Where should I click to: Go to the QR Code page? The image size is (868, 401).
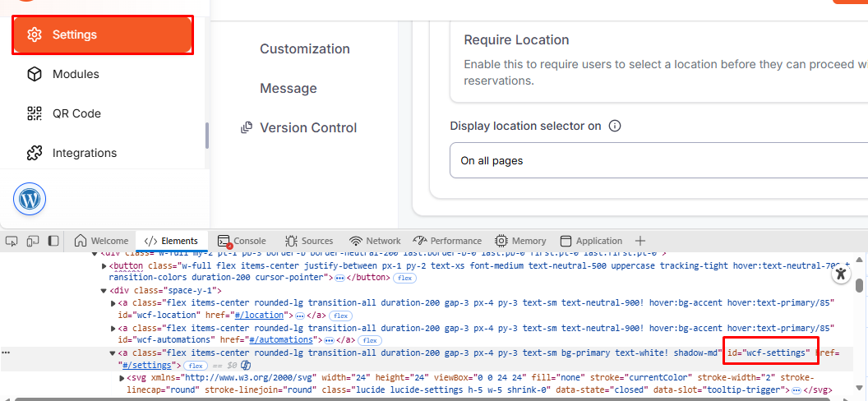(x=76, y=113)
